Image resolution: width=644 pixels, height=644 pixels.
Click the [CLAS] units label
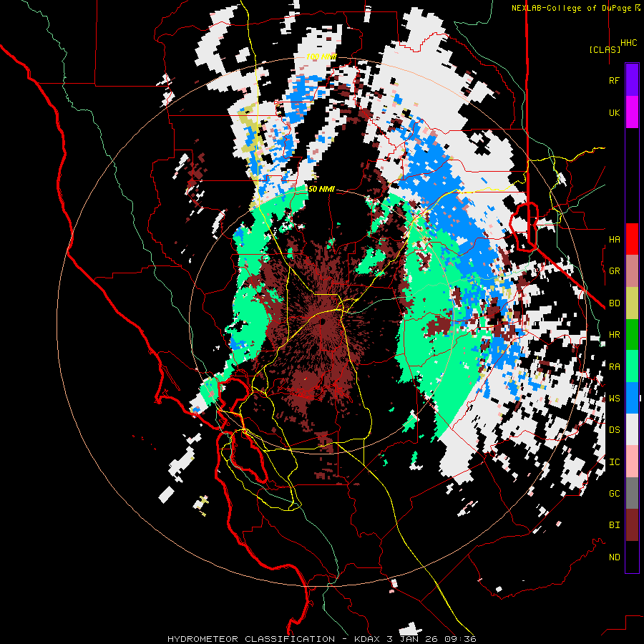click(605, 50)
